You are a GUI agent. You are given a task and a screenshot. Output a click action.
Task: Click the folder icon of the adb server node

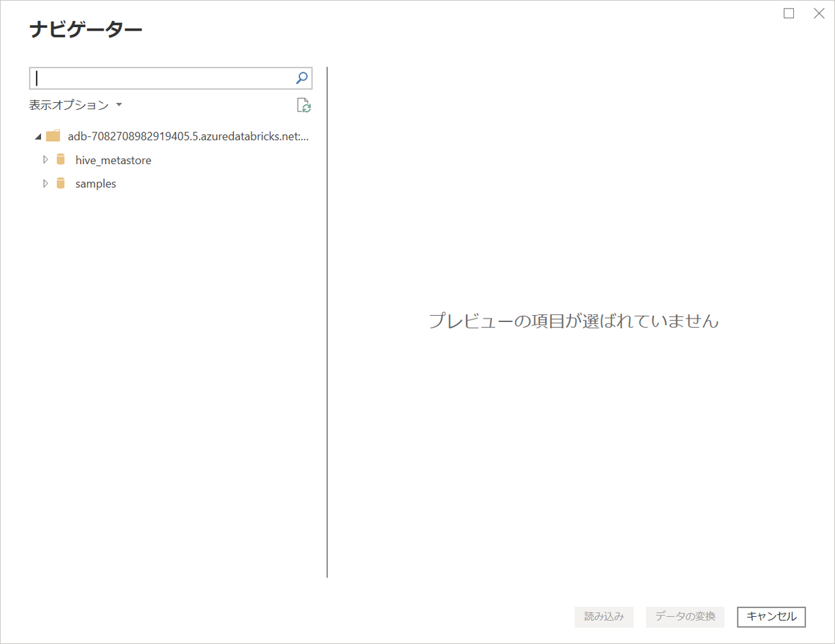pos(52,135)
